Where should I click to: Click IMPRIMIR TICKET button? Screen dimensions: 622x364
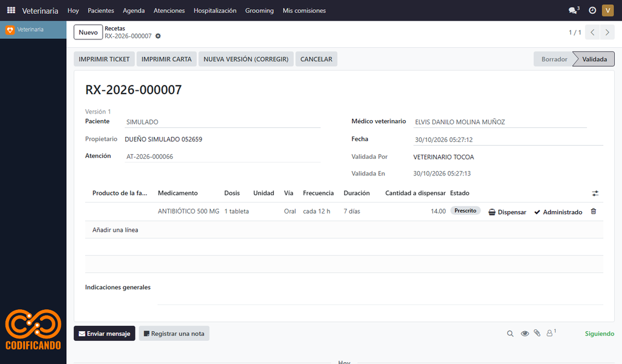[x=104, y=59]
